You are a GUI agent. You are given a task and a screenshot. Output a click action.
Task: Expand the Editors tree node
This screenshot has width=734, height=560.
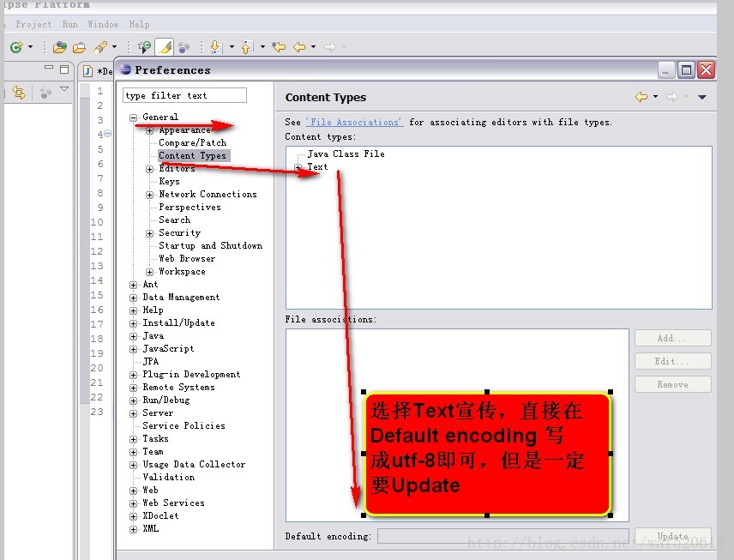[149, 169]
